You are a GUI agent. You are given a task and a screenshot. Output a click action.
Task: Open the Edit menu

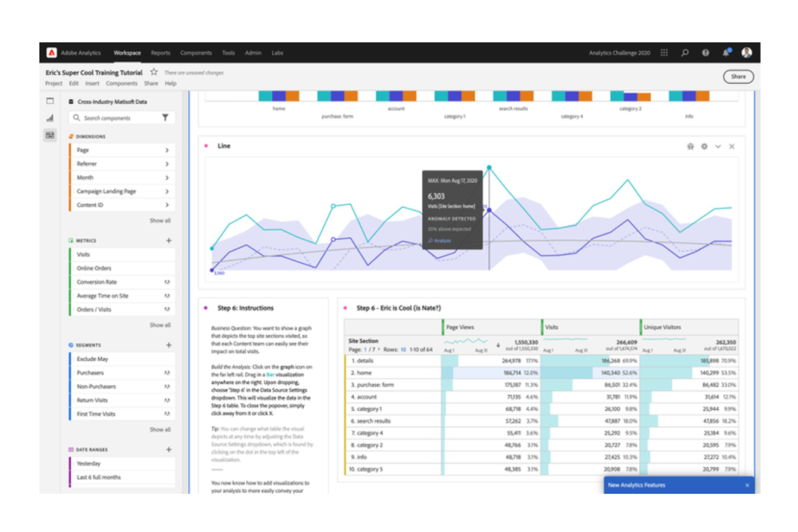coord(74,84)
